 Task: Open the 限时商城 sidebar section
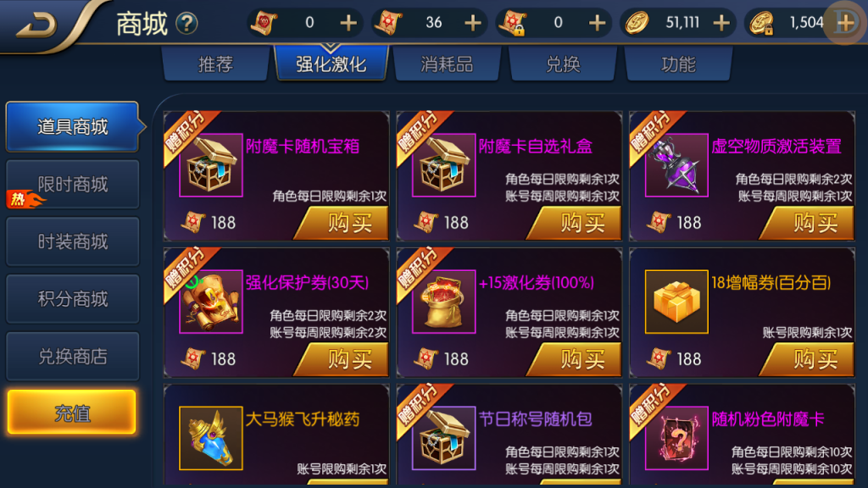[x=73, y=184]
